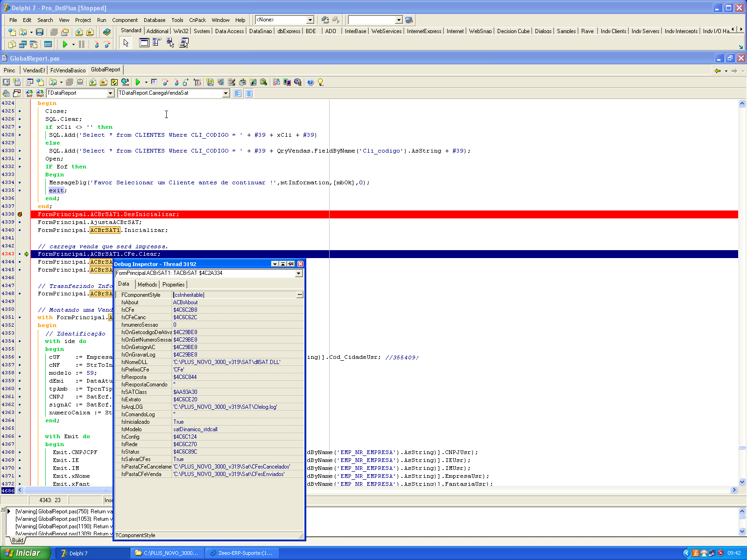Expand the Run button dropdown arrow in main toolbar
The width and height of the screenshot is (747, 560).
click(x=73, y=44)
